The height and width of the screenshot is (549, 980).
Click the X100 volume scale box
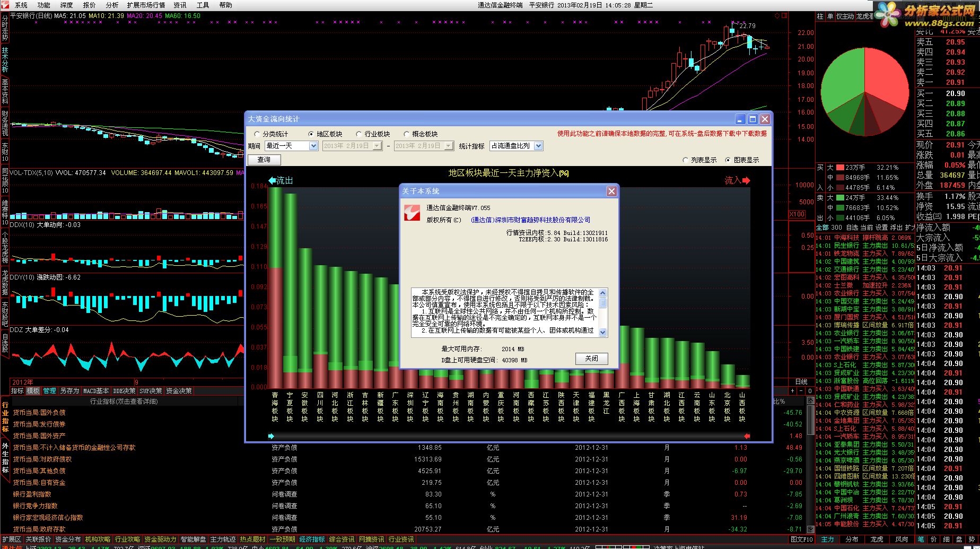pyautogui.click(x=797, y=214)
